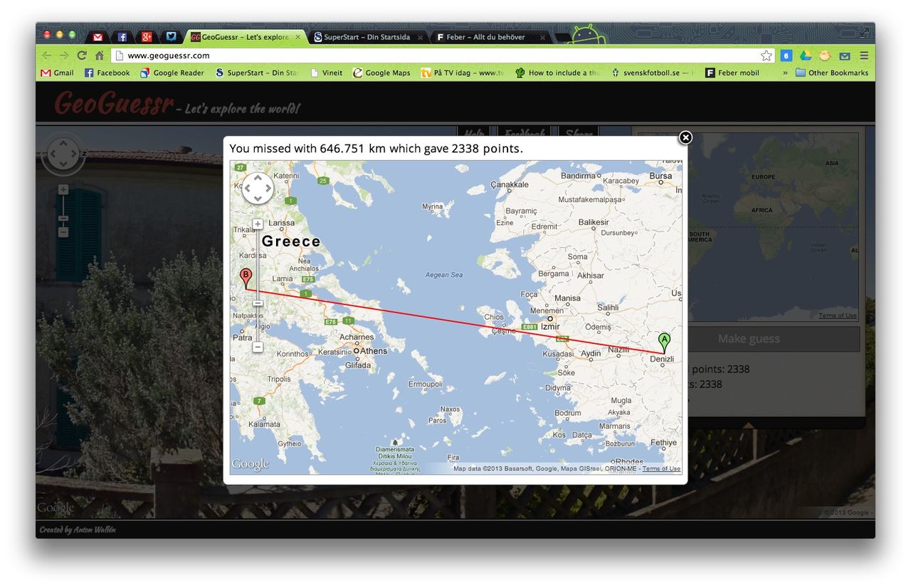The image size is (911, 588).
Task: Open Google Reader bookmark
Action: pyautogui.click(x=172, y=73)
